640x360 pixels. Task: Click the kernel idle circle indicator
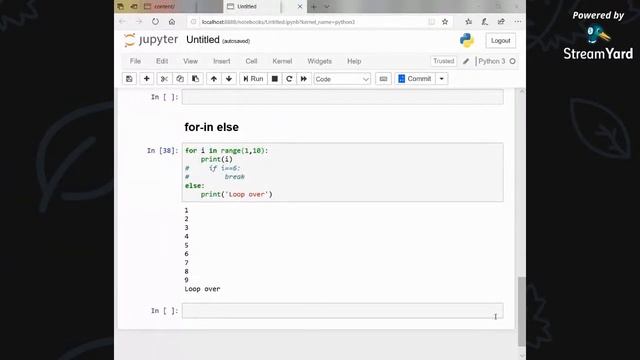coord(513,61)
